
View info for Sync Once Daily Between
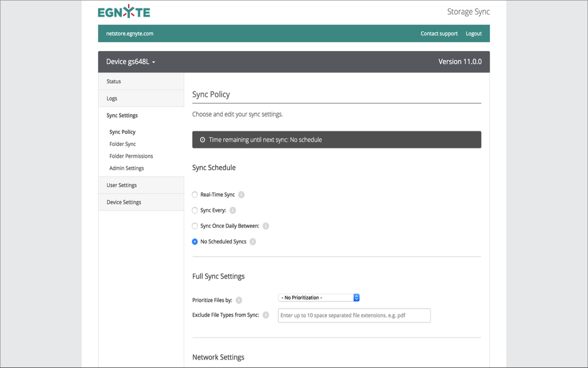(x=266, y=226)
